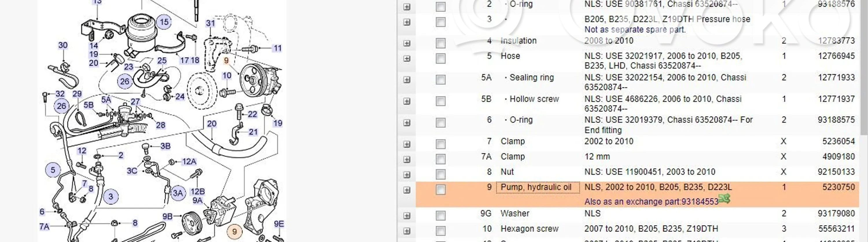
Task: Select the checkbox for item 8 Nut
Action: click(440, 174)
